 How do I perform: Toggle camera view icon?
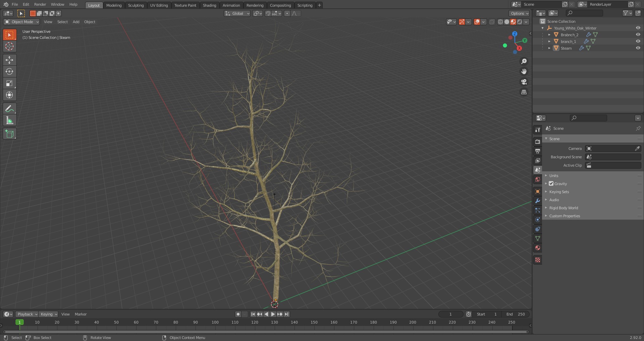tap(524, 82)
